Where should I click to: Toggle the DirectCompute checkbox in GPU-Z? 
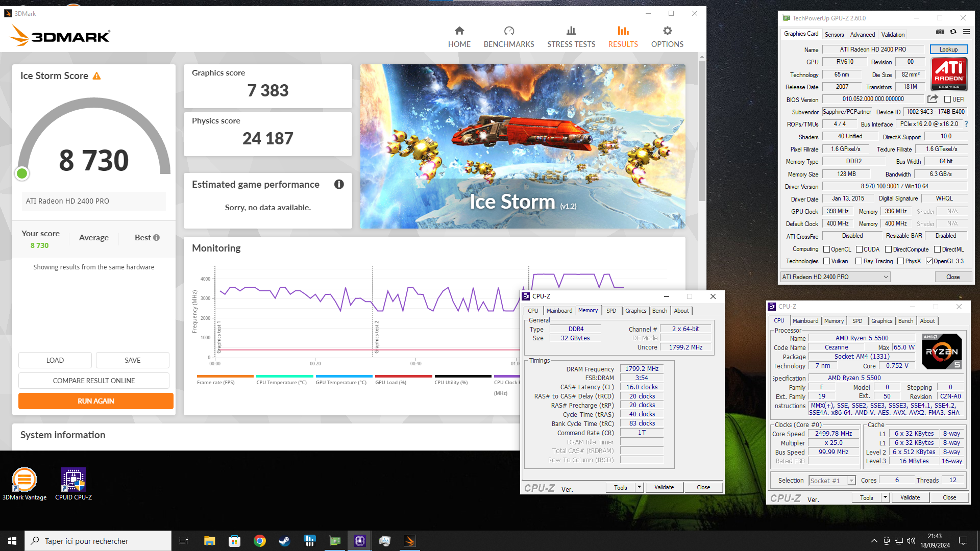pos(888,249)
